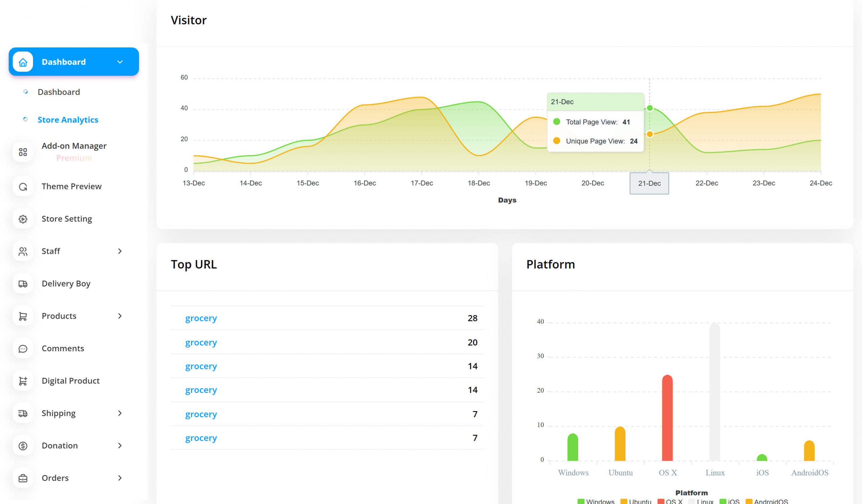Click the Staff people icon
The image size is (862, 504).
(23, 251)
